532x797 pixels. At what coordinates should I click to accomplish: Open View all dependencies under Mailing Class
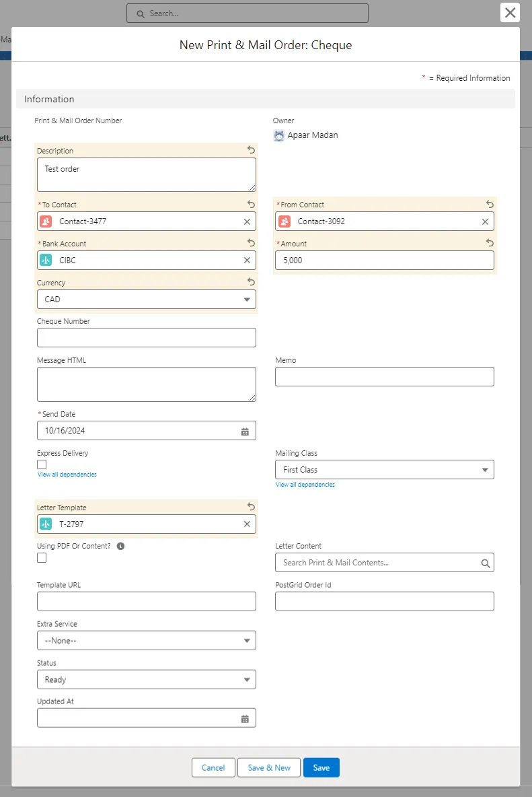pyautogui.click(x=305, y=485)
